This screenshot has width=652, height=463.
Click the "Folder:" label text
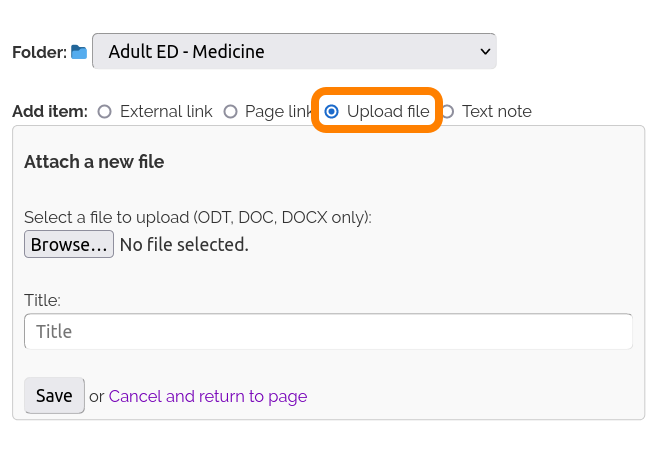(39, 52)
